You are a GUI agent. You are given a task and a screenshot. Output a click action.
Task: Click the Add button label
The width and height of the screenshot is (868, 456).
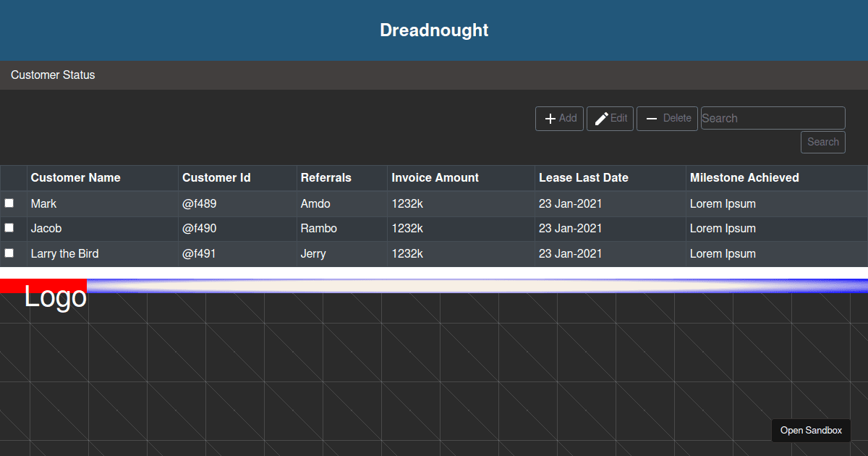(568, 118)
